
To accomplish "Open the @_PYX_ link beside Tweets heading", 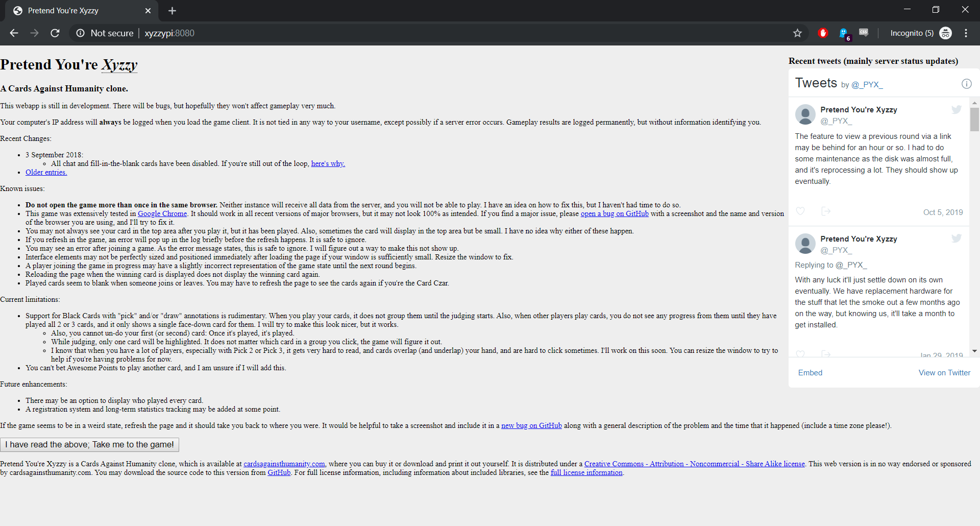I will (867, 85).
